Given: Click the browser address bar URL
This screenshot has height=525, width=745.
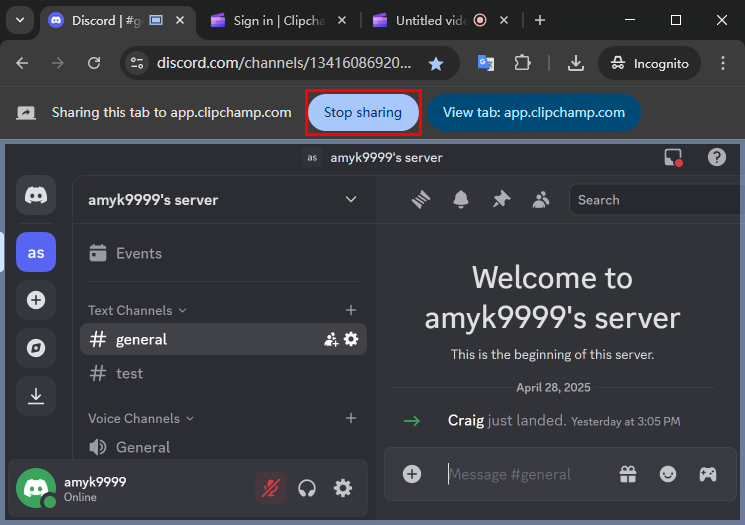Looking at the screenshot, I should (284, 63).
